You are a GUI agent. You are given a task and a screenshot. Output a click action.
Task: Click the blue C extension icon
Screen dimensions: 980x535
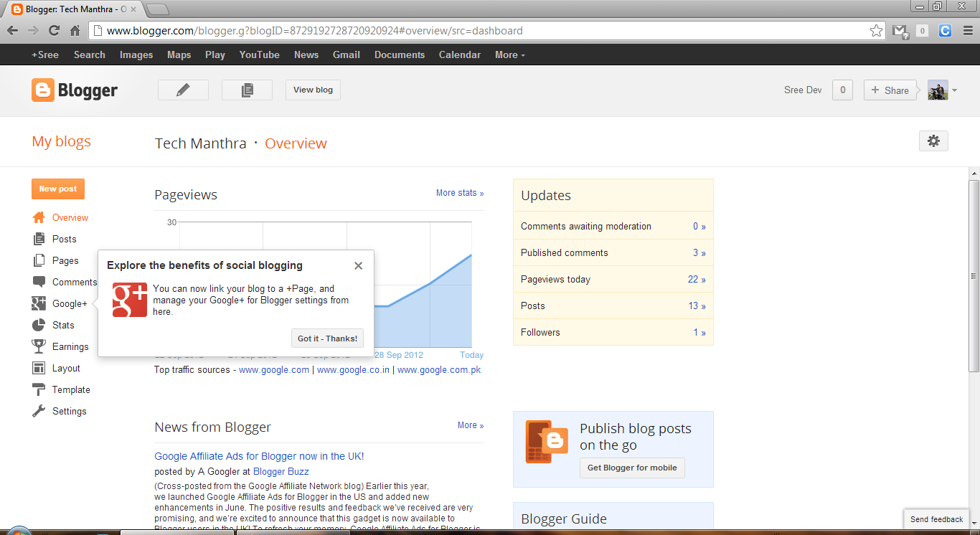click(945, 31)
